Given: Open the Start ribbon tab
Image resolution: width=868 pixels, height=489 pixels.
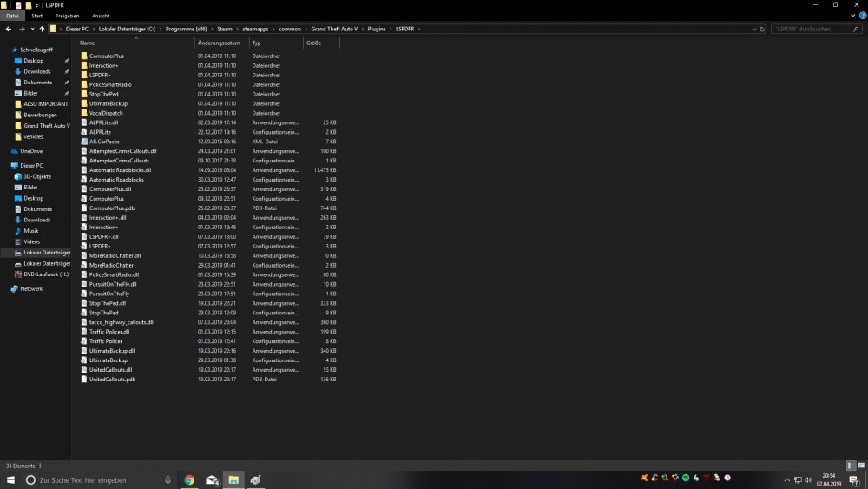Looking at the screenshot, I should point(37,16).
